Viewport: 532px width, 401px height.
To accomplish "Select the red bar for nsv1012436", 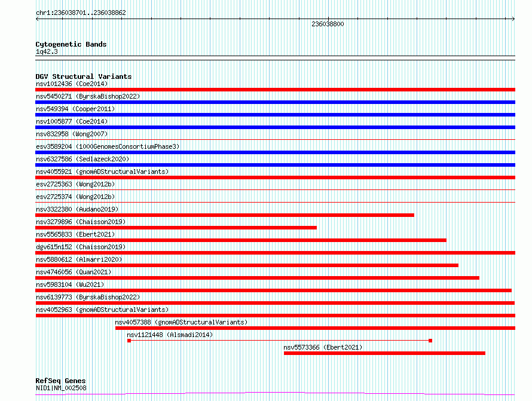I will point(275,90).
